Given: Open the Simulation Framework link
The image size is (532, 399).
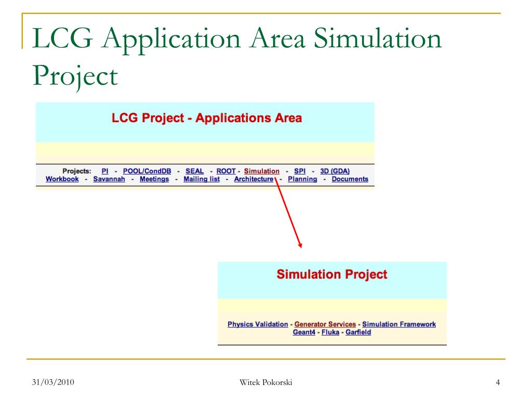Looking at the screenshot, I should (399, 324).
